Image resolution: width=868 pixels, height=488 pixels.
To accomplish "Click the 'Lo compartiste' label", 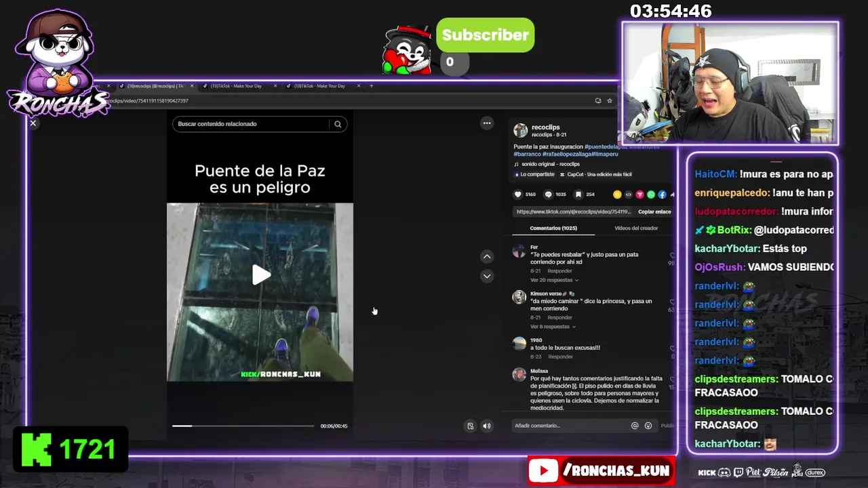I will pyautogui.click(x=534, y=174).
